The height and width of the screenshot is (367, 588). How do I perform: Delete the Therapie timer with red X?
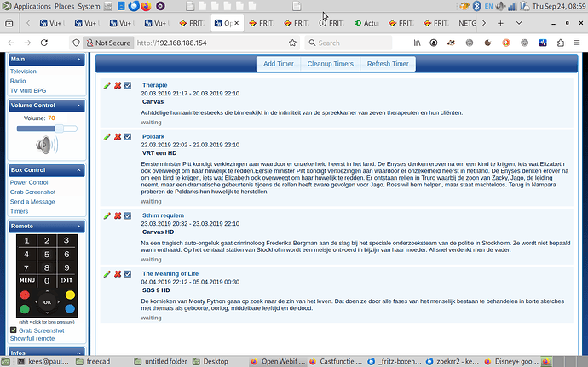pos(118,85)
